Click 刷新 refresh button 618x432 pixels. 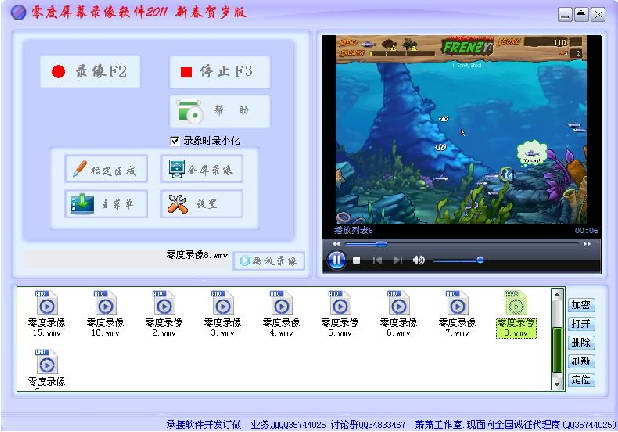(x=581, y=361)
